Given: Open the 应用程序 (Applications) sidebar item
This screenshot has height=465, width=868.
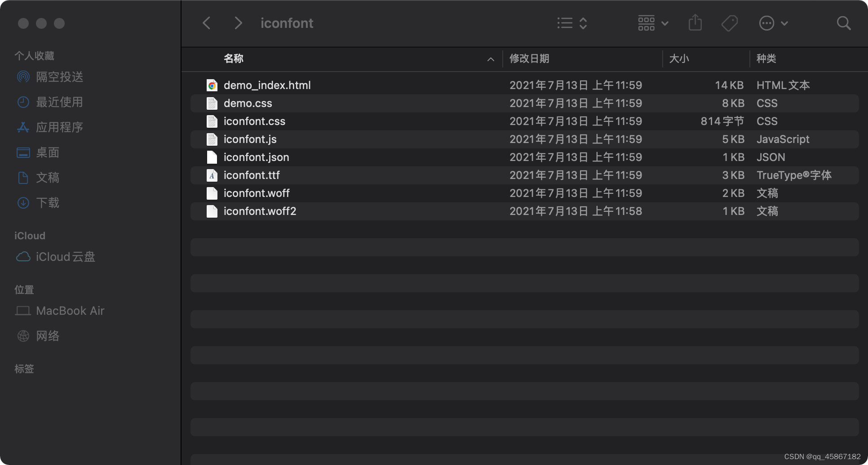Looking at the screenshot, I should tap(60, 127).
